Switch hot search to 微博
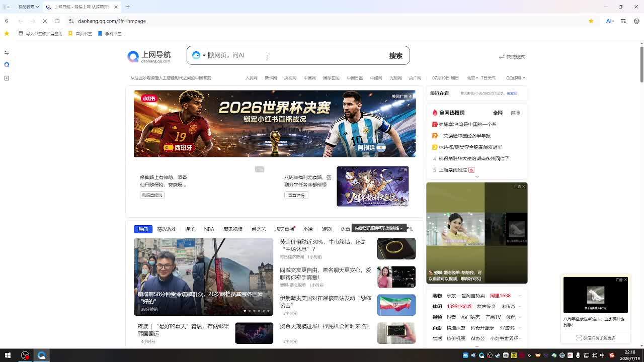The height and width of the screenshot is (362, 644). 515,113
